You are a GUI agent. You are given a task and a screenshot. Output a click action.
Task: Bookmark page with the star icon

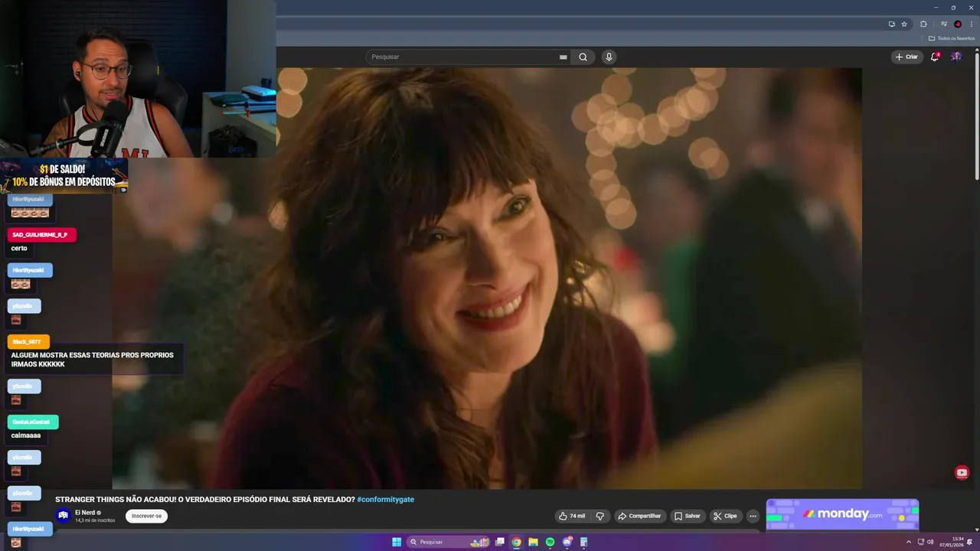click(904, 24)
